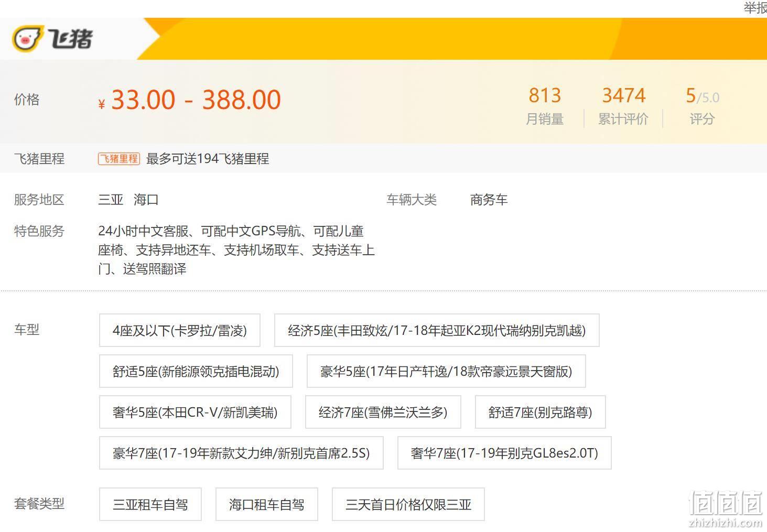Click the 特色服务 description text
767x532 pixels.
coord(236,250)
